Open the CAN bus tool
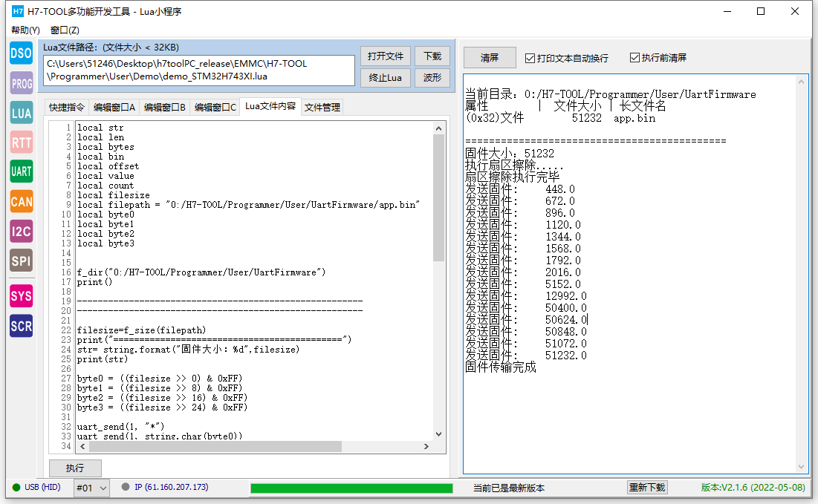This screenshot has height=504, width=818. pos(21,201)
